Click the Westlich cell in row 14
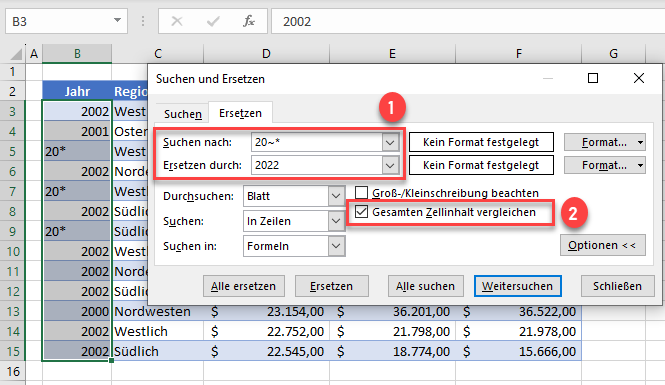Screen dimensions: 665x385 click(x=158, y=332)
